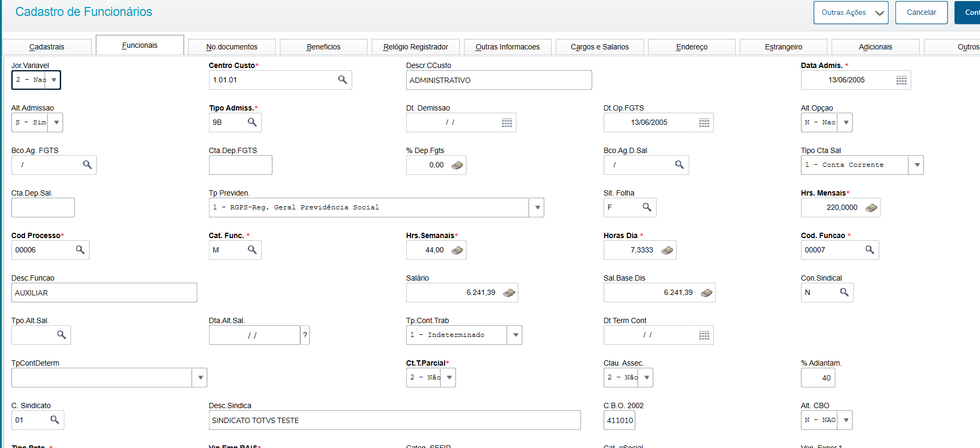This screenshot has width=980, height=448.
Task: Open the Tp Previden. dropdown list
Action: click(537, 207)
